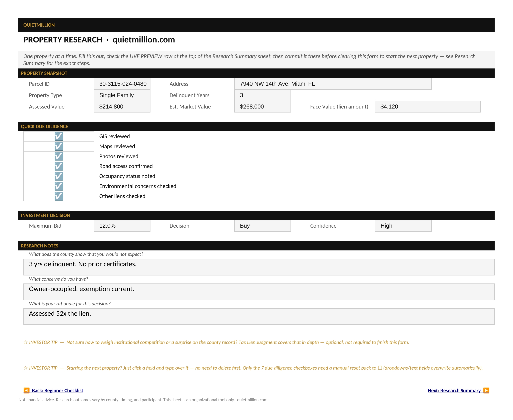The height and width of the screenshot is (420, 513).
Task: Click the "Face Value (lien amount)" label
Action: 339,107
